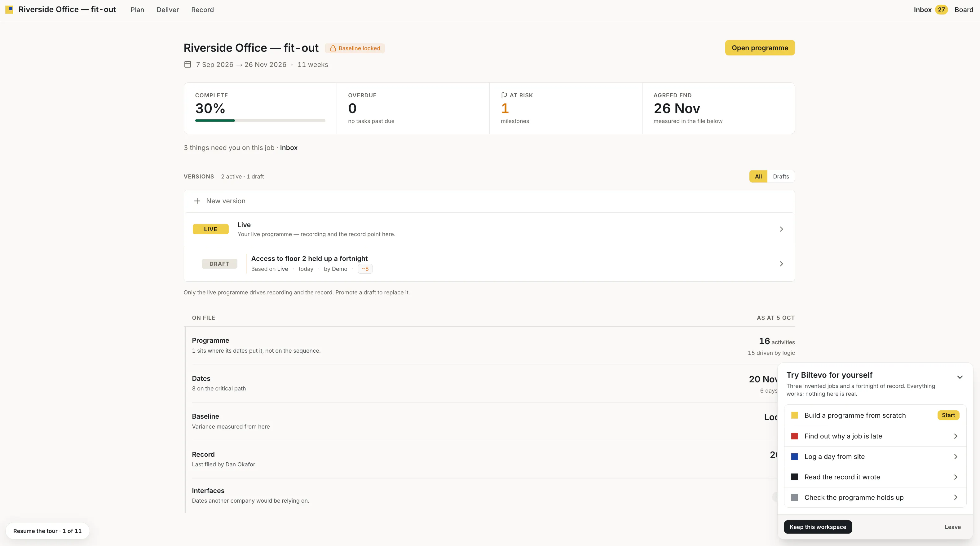Go to the Board view
The image size is (980, 546).
point(964,10)
